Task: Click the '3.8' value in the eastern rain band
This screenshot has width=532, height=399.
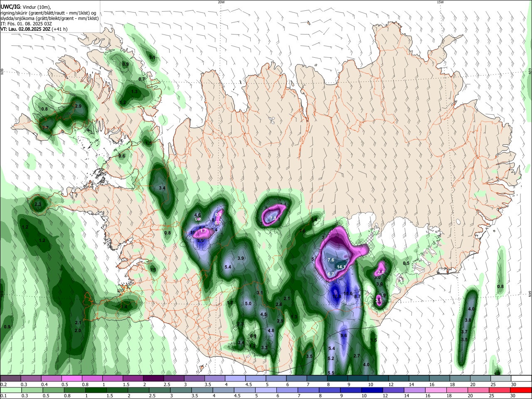Action: pyautogui.click(x=468, y=320)
